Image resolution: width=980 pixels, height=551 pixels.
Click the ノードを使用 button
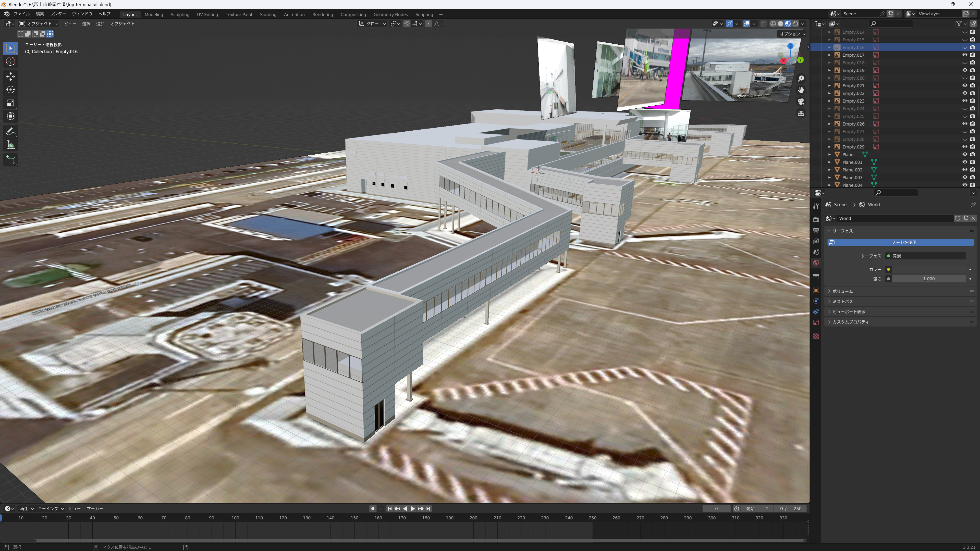pos(900,242)
